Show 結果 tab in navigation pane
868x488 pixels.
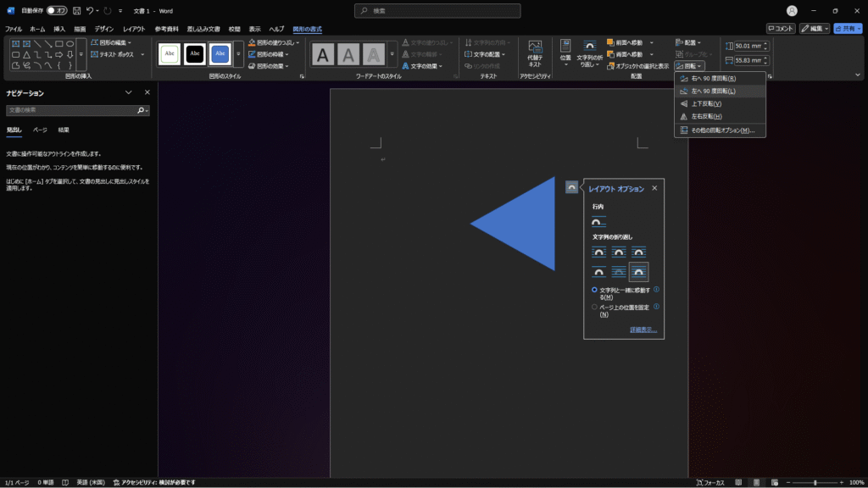pyautogui.click(x=64, y=130)
